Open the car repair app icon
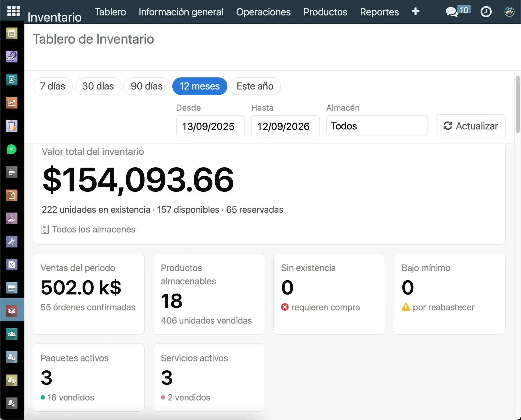The height and width of the screenshot is (420, 521). [x=12, y=57]
